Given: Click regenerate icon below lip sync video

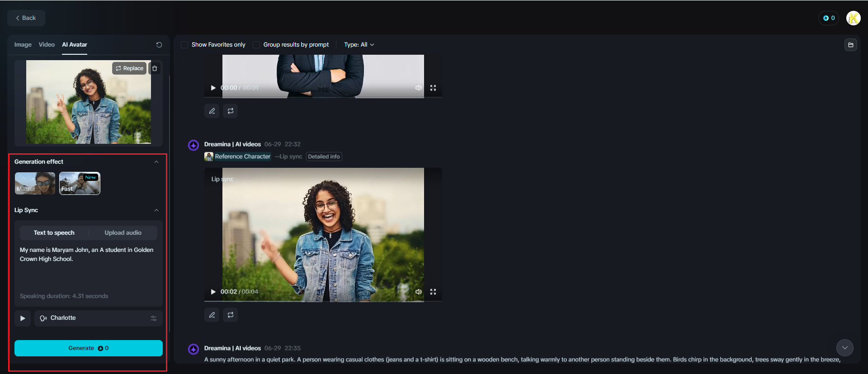Looking at the screenshot, I should [x=231, y=315].
